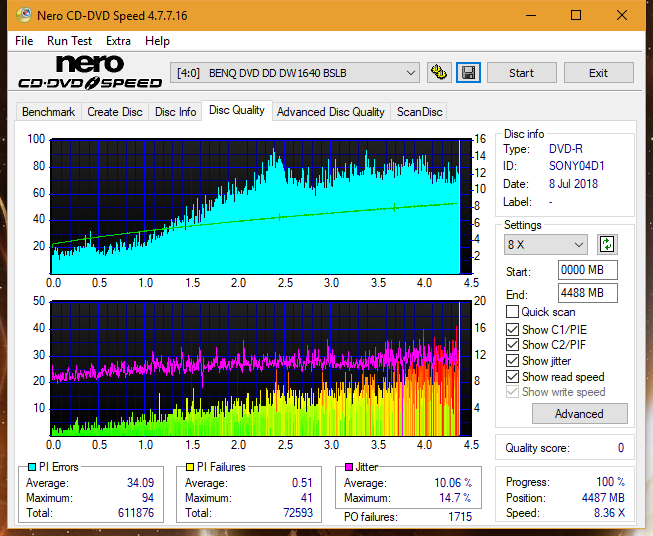Click the disc type DVD-R
Viewport: 653px width, 536px height.
point(566,149)
